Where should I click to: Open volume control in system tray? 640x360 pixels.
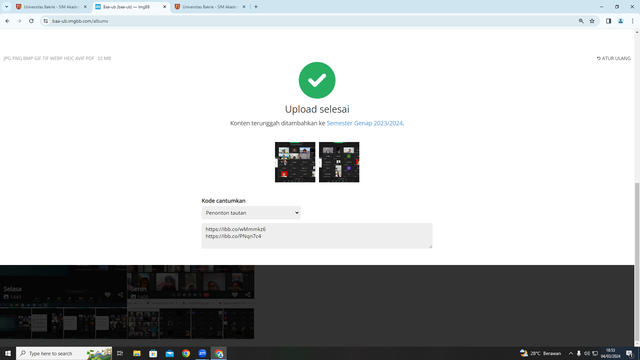pyautogui.click(x=587, y=353)
